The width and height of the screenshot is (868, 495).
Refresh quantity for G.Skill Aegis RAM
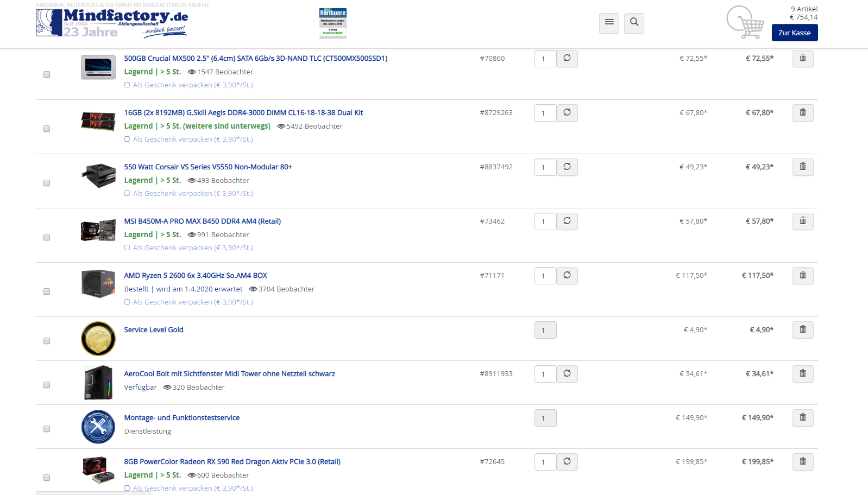click(x=567, y=113)
